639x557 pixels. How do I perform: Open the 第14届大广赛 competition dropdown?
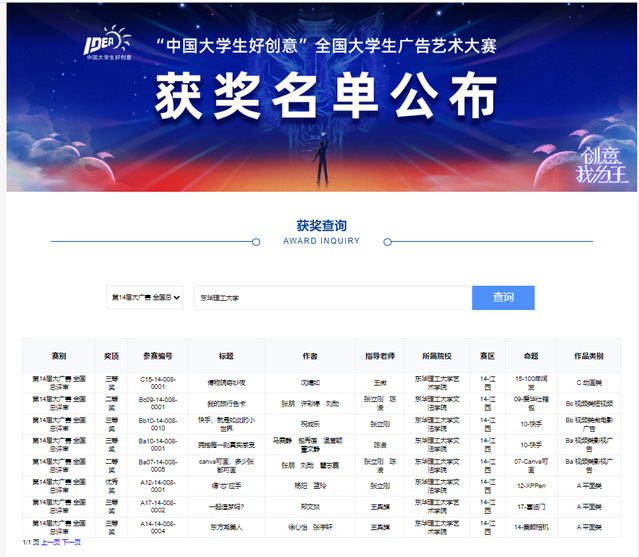tap(146, 298)
